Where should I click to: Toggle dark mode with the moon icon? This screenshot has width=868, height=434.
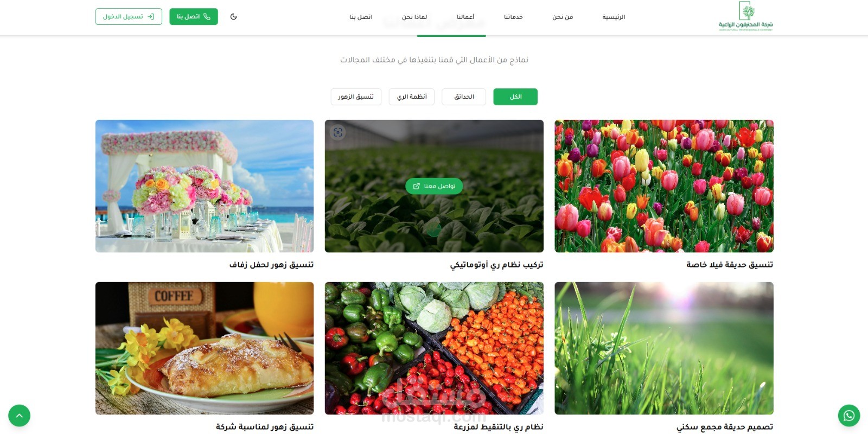[233, 17]
